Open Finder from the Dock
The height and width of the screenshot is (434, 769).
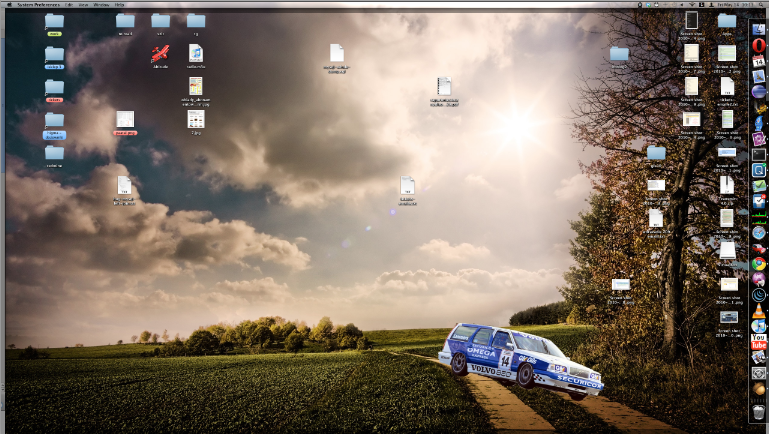(x=758, y=29)
